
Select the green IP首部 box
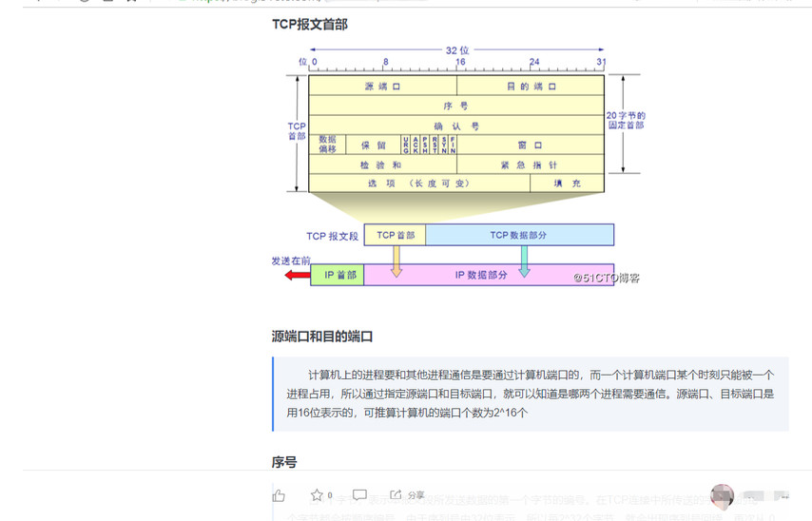tap(338, 275)
